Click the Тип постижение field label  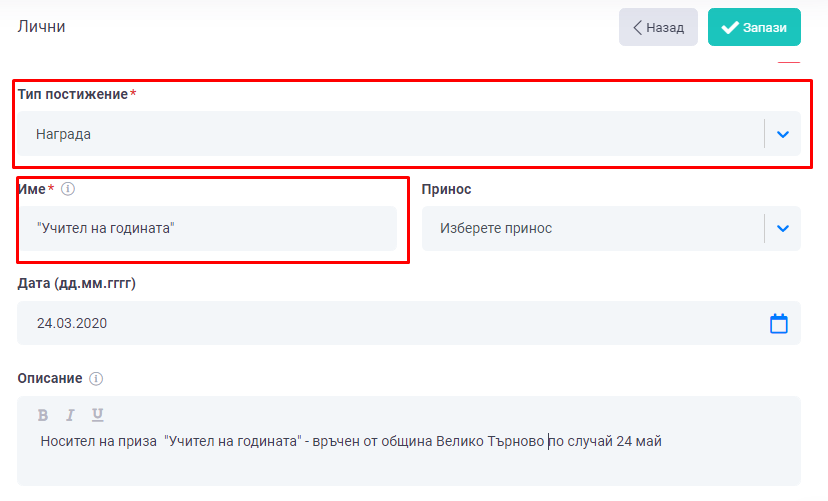pos(73,94)
